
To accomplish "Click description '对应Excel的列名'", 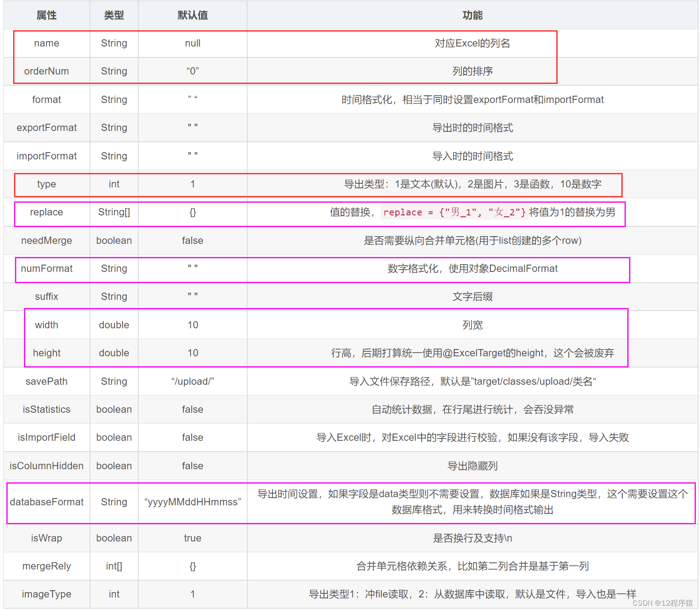I will [x=472, y=43].
